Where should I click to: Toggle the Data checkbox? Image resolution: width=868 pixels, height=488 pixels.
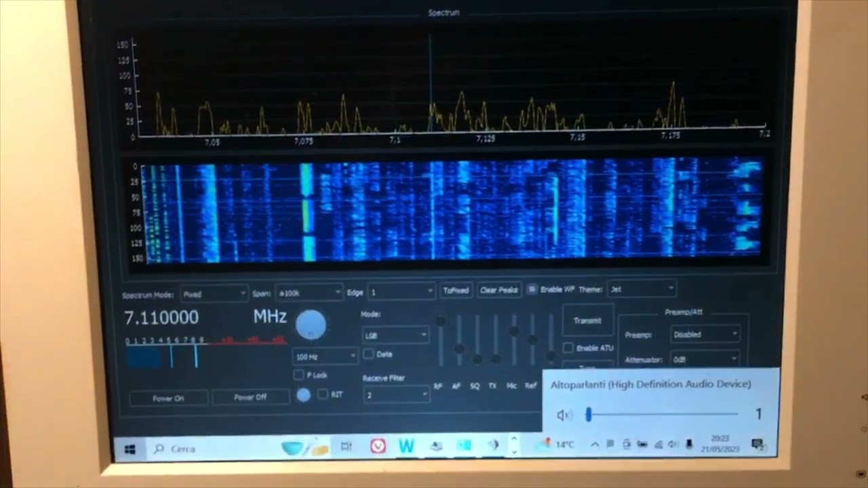click(x=368, y=354)
